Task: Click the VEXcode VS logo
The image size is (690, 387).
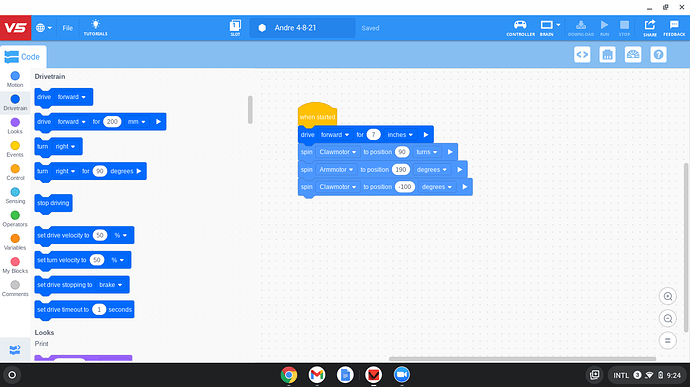Action: (15, 28)
